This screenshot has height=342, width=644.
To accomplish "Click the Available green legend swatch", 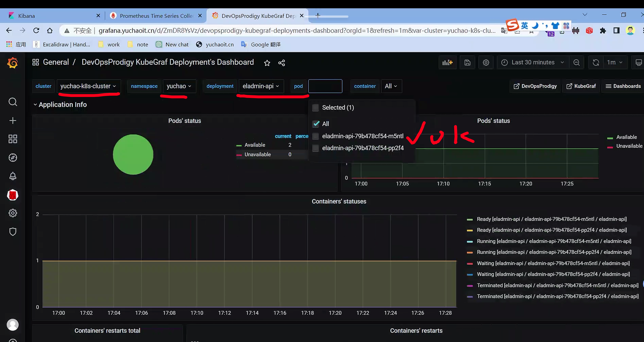I will pos(239,145).
